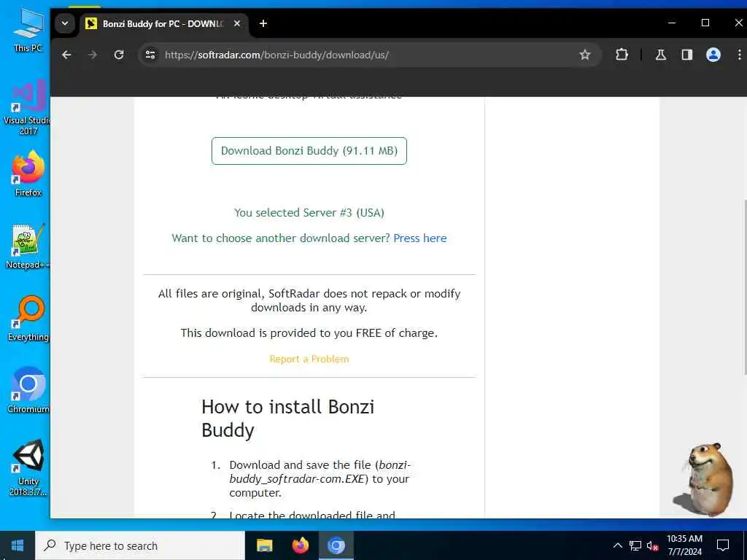This screenshot has height=560, width=747.
Task: Click Download Bonzi Buddy (91.11 MB) button
Action: click(x=309, y=151)
